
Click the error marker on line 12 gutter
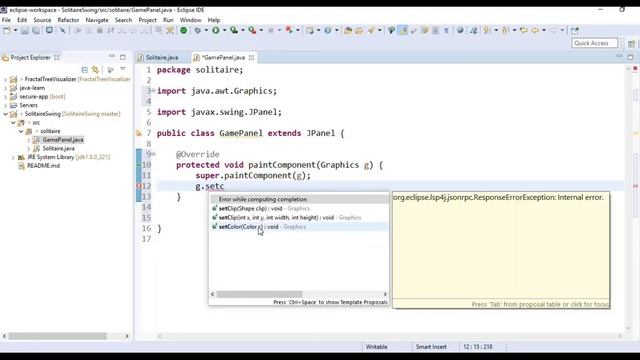tap(139, 186)
